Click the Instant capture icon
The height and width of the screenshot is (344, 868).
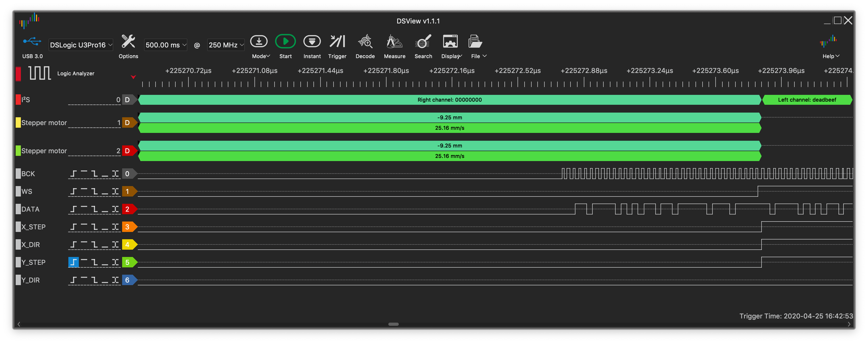tap(312, 42)
